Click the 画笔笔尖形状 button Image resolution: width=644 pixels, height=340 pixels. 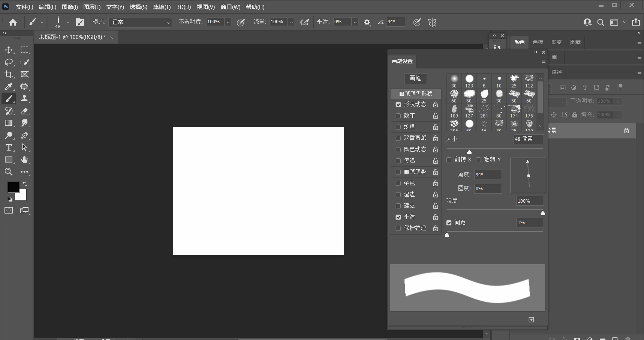[415, 93]
